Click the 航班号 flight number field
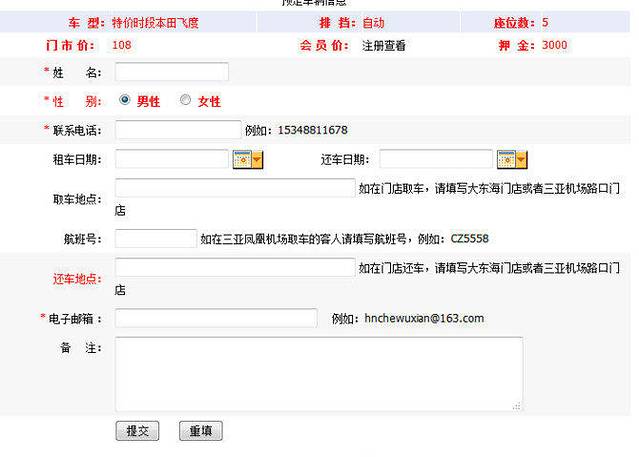This screenshot has height=457, width=639. (x=156, y=238)
